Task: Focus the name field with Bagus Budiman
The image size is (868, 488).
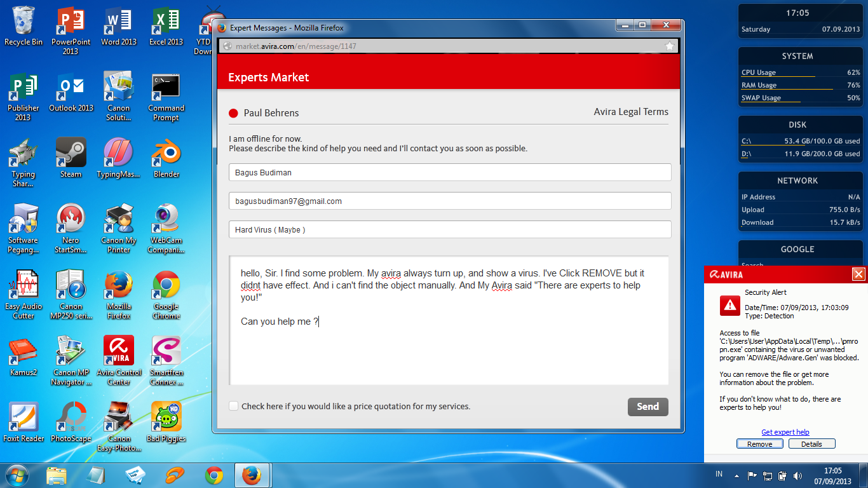Action: point(450,172)
